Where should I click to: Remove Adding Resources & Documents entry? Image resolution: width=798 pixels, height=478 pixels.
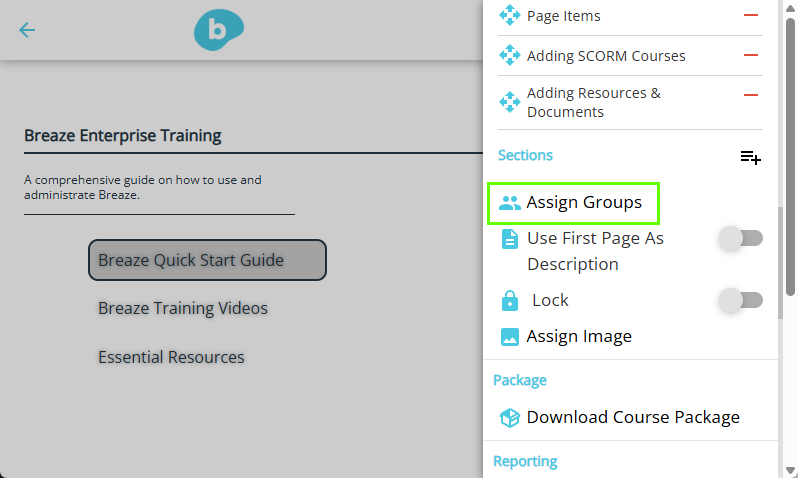point(751,95)
